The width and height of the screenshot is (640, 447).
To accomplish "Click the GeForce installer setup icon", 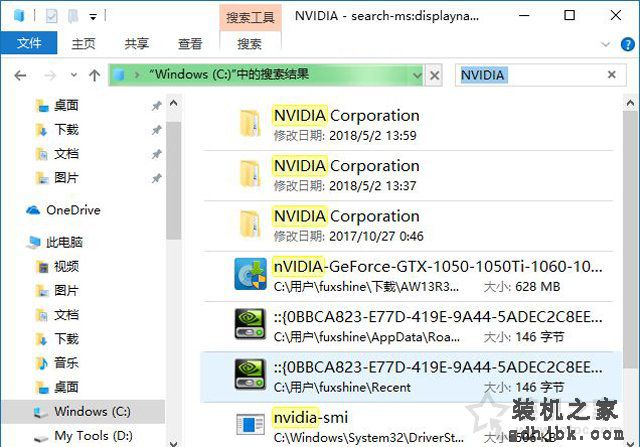I will coord(250,274).
